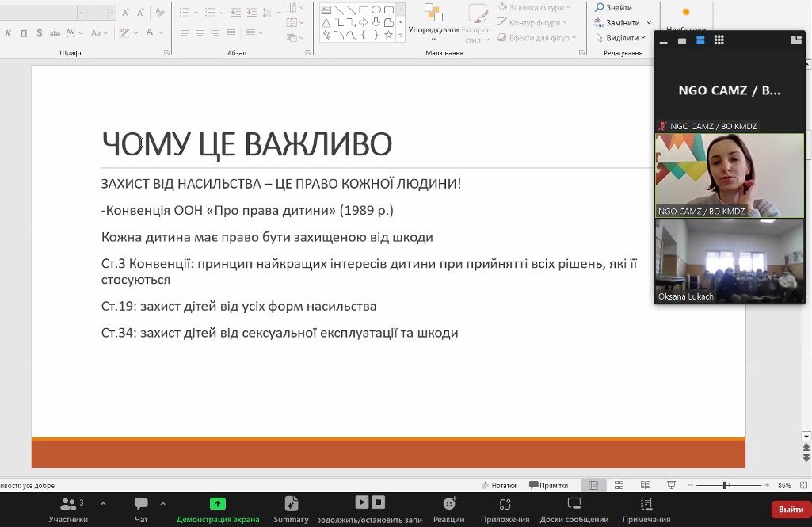Toggle Notes pane (Нотатки) in status bar
The height and width of the screenshot is (527, 812).
pos(499,485)
